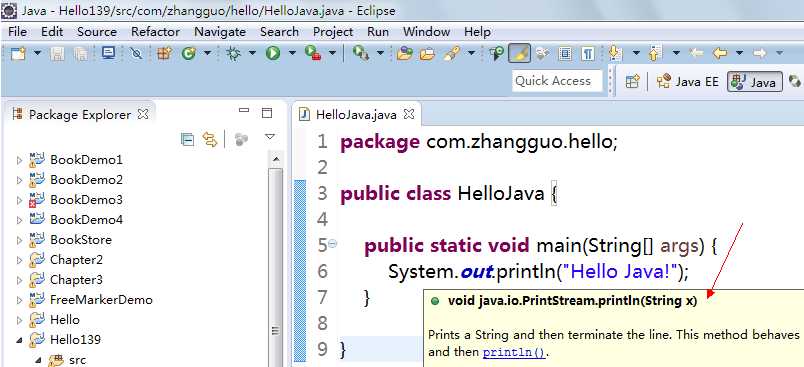Open the Refactor menu

click(x=155, y=32)
